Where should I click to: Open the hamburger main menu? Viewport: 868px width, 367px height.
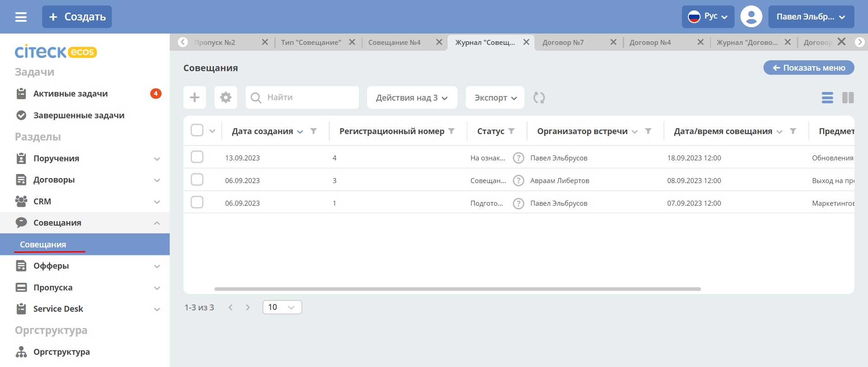[x=21, y=17]
